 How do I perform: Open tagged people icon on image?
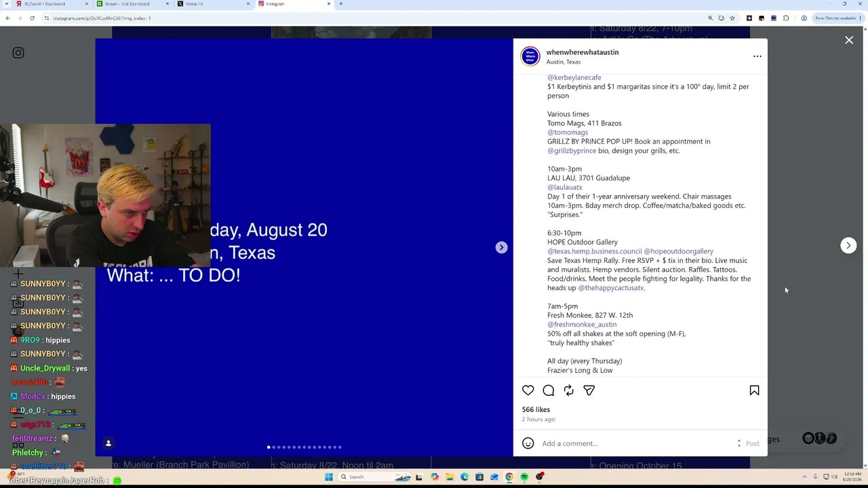coord(108,443)
